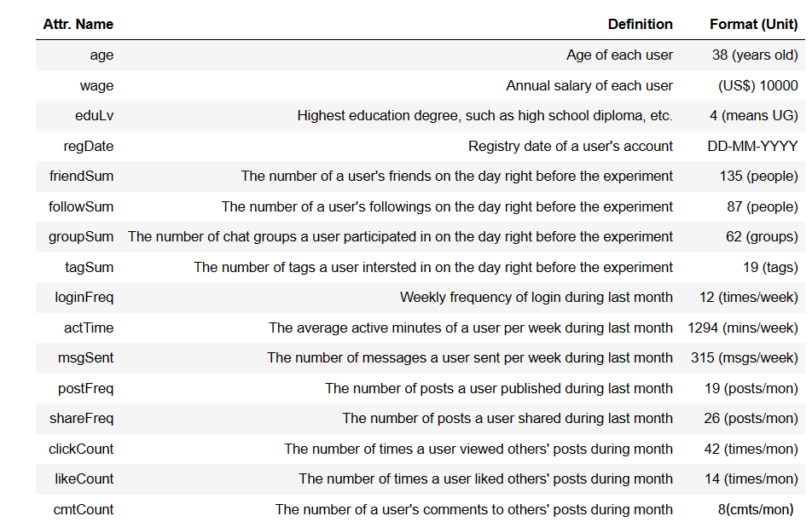
Task: Click the friendSum attribute name
Action: (x=81, y=177)
